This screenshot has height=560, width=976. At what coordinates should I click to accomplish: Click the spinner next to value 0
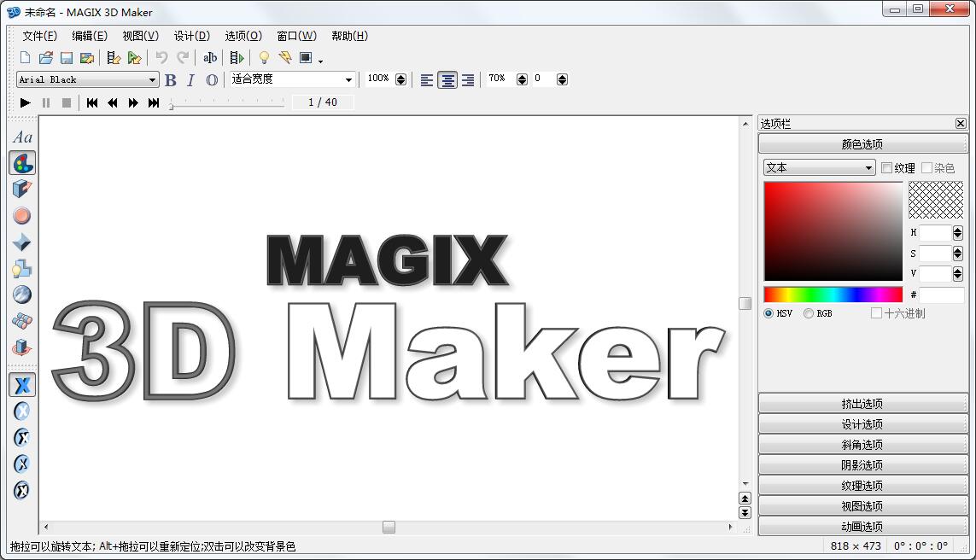pos(562,79)
